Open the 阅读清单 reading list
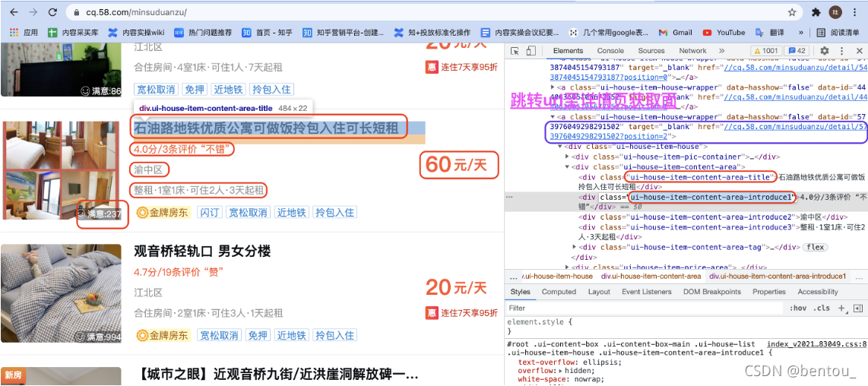The image size is (868, 386). coord(838,33)
